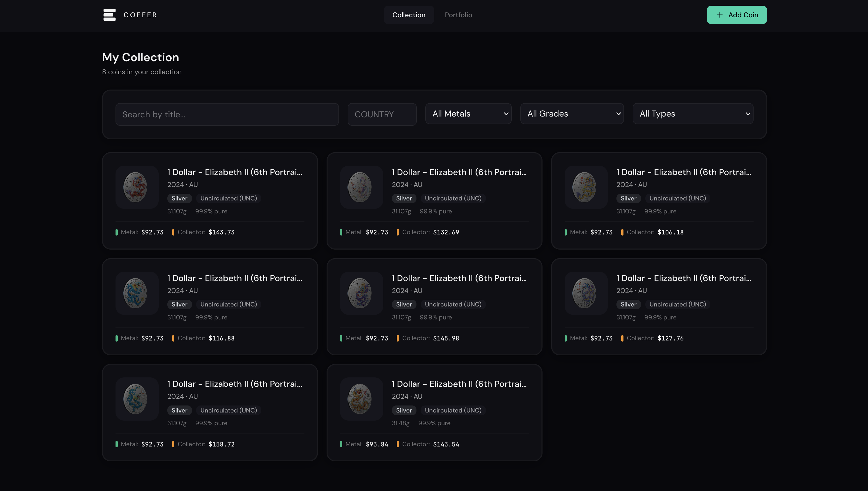Click the green metal price indicator on first coin
Image resolution: width=868 pixels, height=491 pixels.
pos(117,232)
